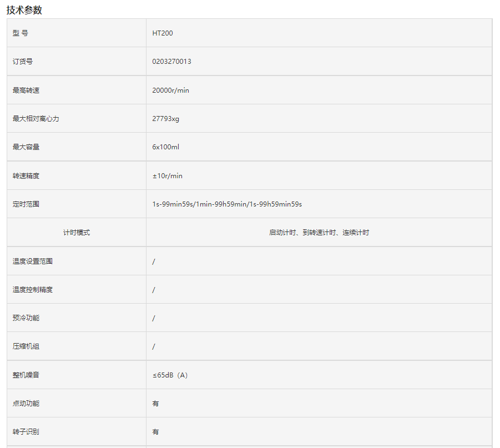Click the 温度设置范围 label
This screenshot has width=500, height=448.
33,261
